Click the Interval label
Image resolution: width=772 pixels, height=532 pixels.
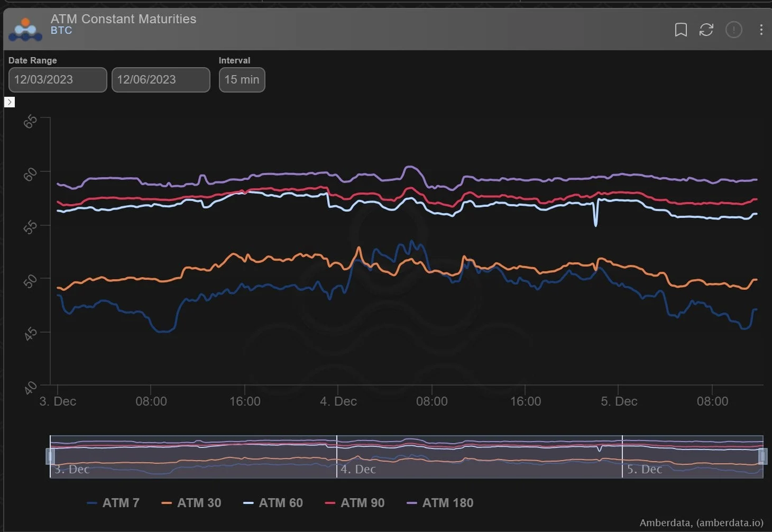point(235,60)
